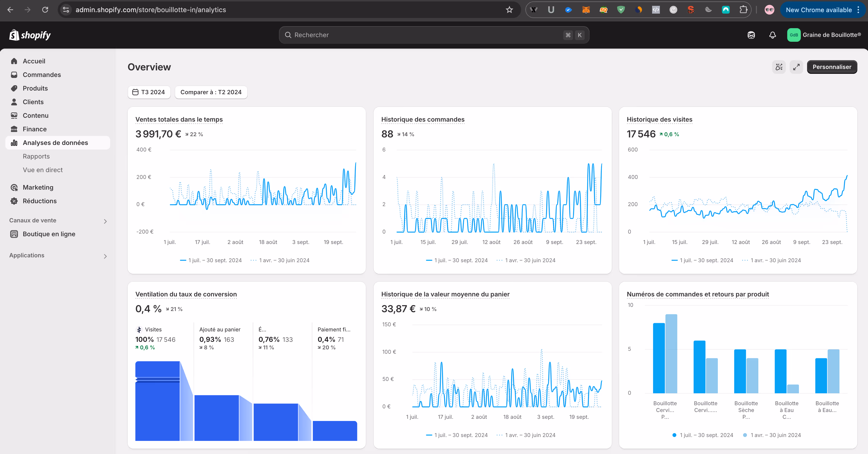Screen dimensions: 868x454
Task: Open the Chrome extensions puzzle icon
Action: 743,10
